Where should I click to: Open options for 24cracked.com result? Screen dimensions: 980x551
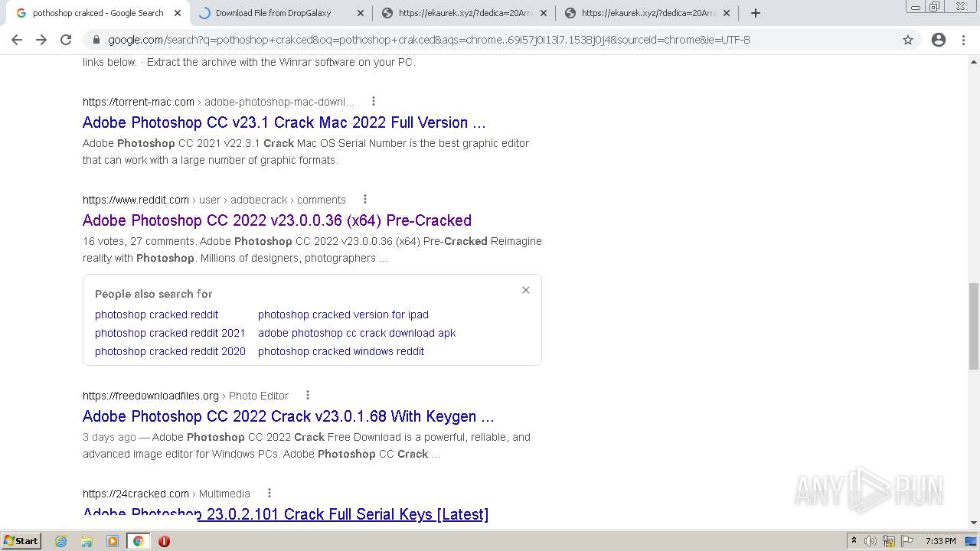point(269,493)
